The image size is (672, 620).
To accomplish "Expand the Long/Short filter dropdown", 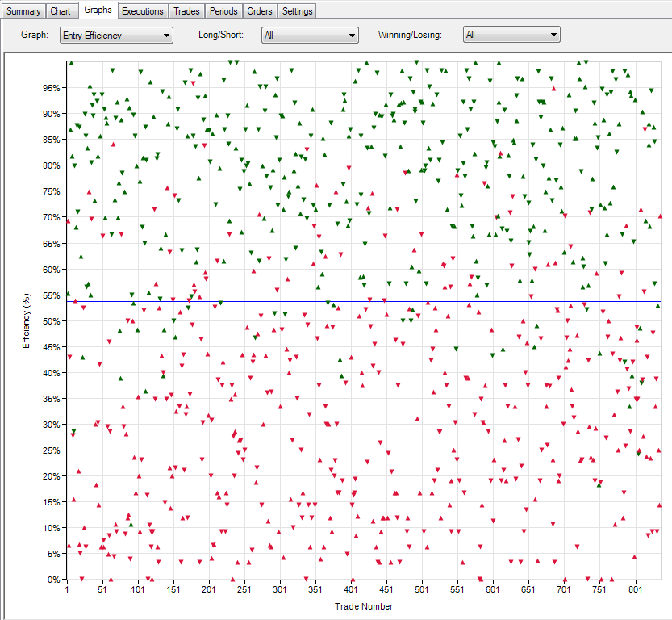I will click(310, 36).
